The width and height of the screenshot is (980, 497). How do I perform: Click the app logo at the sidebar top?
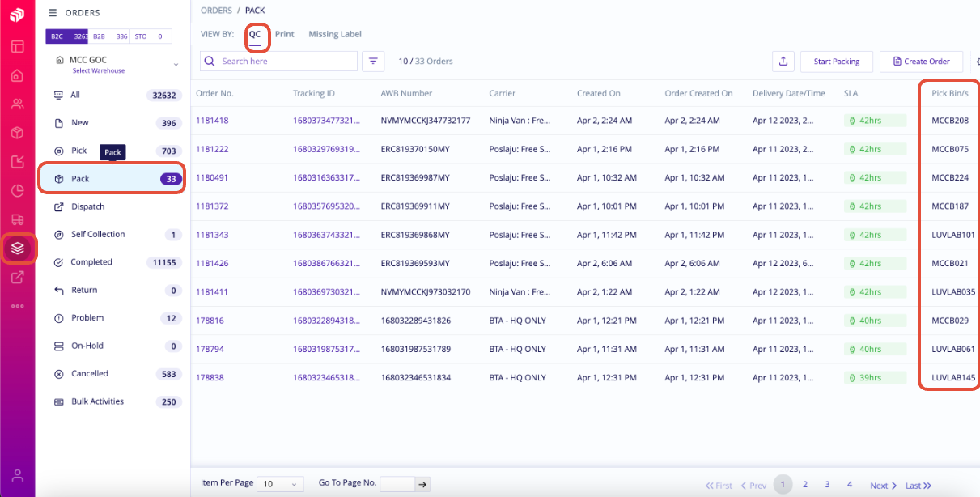[x=17, y=15]
